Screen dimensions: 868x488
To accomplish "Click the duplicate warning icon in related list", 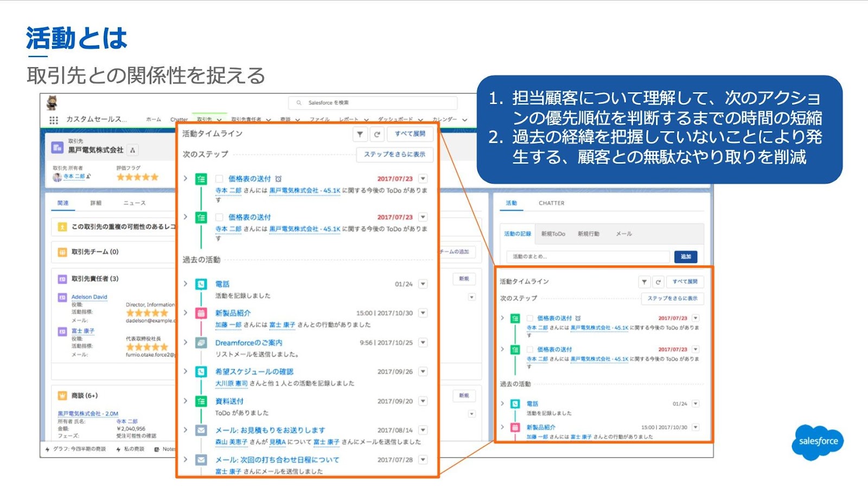I will coord(62,227).
